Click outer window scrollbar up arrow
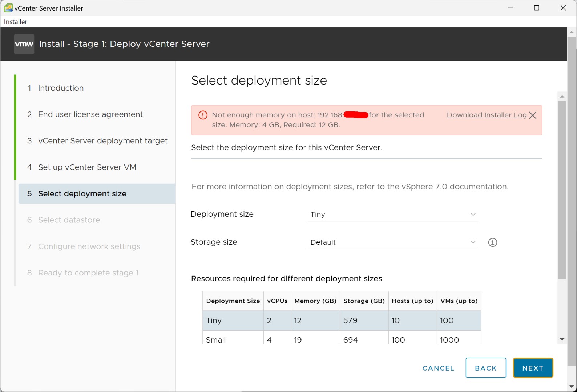The height and width of the screenshot is (392, 577). 572,32
